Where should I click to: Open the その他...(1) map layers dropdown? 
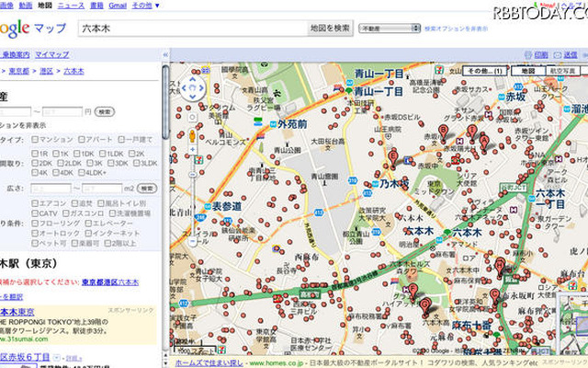point(485,71)
